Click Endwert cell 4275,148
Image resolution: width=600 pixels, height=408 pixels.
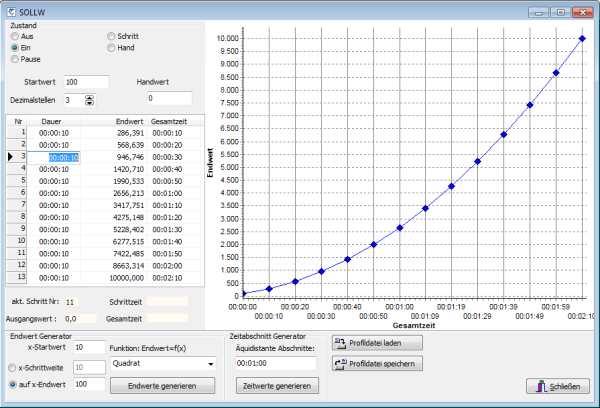coord(114,217)
